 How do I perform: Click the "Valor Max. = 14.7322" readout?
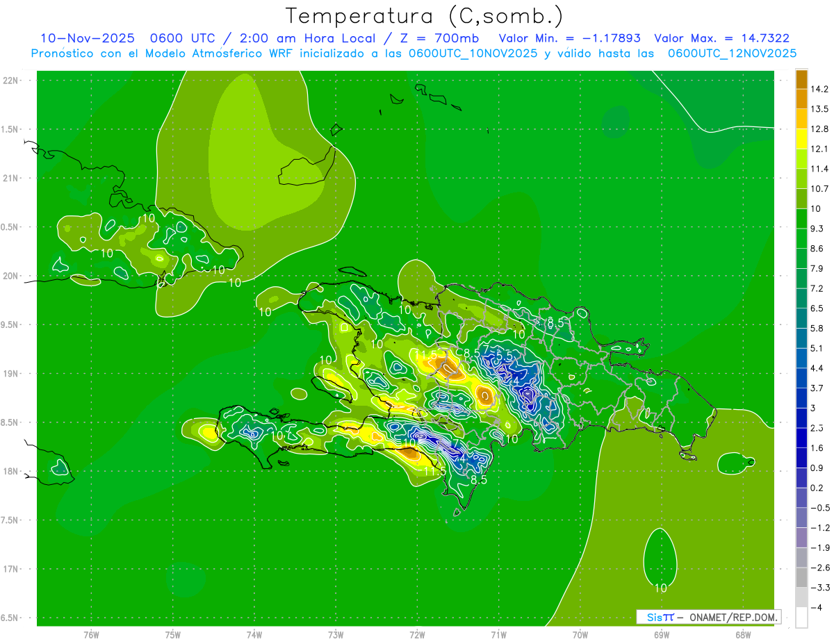tap(721, 38)
